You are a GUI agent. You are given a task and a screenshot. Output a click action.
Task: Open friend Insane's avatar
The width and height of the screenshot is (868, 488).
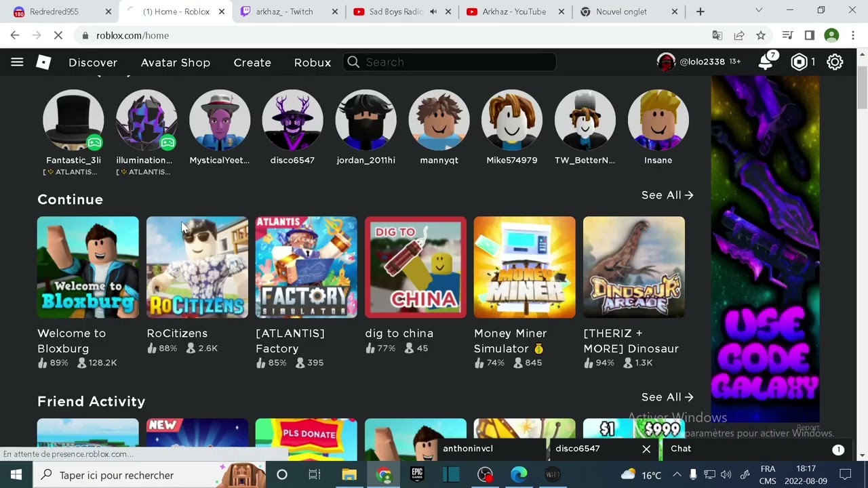click(x=658, y=120)
